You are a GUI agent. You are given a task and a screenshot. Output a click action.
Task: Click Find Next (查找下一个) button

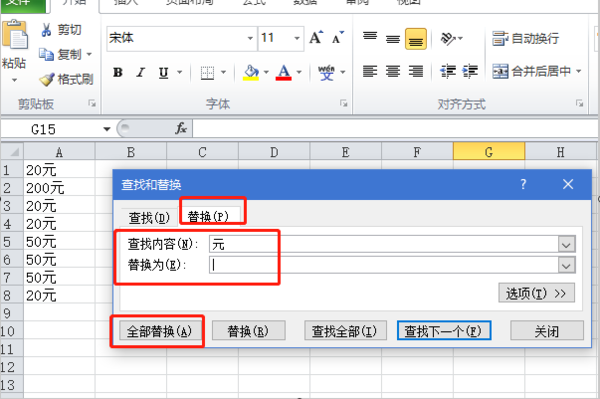coord(444,331)
